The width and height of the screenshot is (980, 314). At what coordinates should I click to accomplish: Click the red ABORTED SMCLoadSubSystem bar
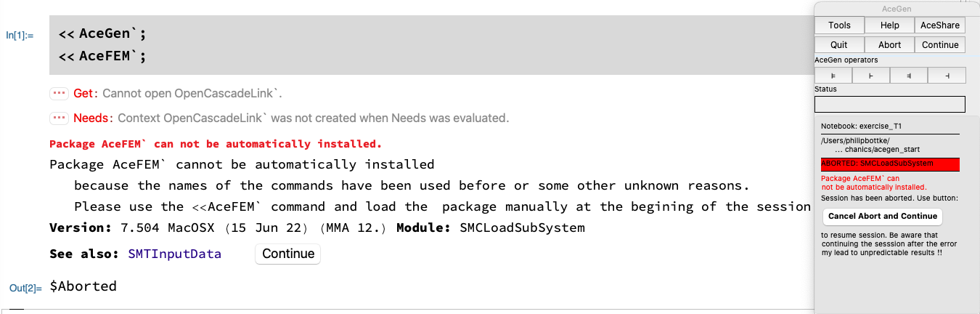pyautogui.click(x=890, y=164)
